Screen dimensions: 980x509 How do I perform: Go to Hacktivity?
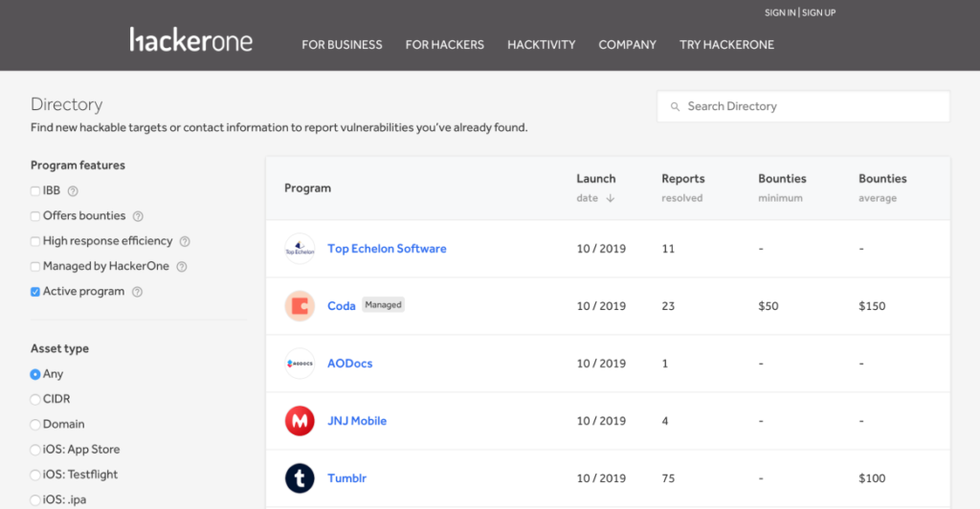coord(542,45)
